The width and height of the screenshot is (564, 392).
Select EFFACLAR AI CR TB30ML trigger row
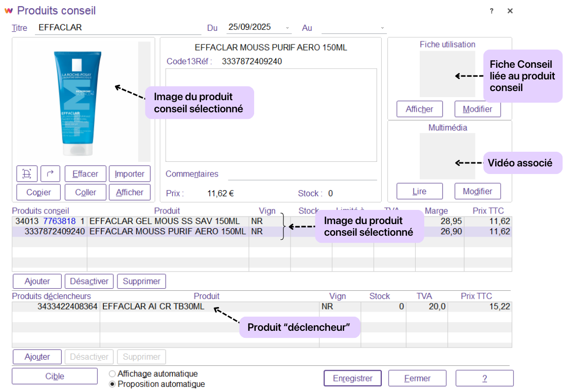pos(153,307)
